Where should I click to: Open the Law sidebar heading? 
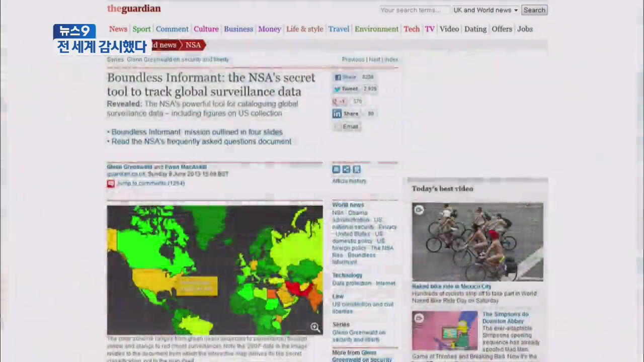tap(338, 297)
